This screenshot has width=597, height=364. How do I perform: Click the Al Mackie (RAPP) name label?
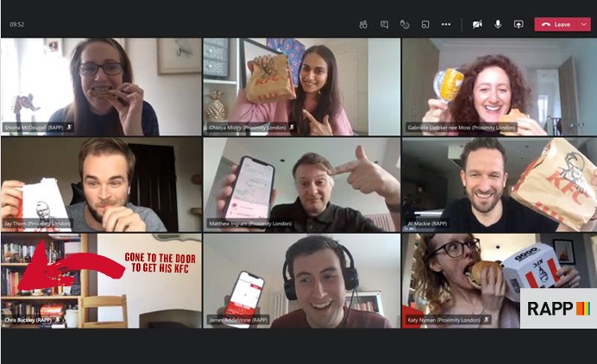(x=427, y=223)
